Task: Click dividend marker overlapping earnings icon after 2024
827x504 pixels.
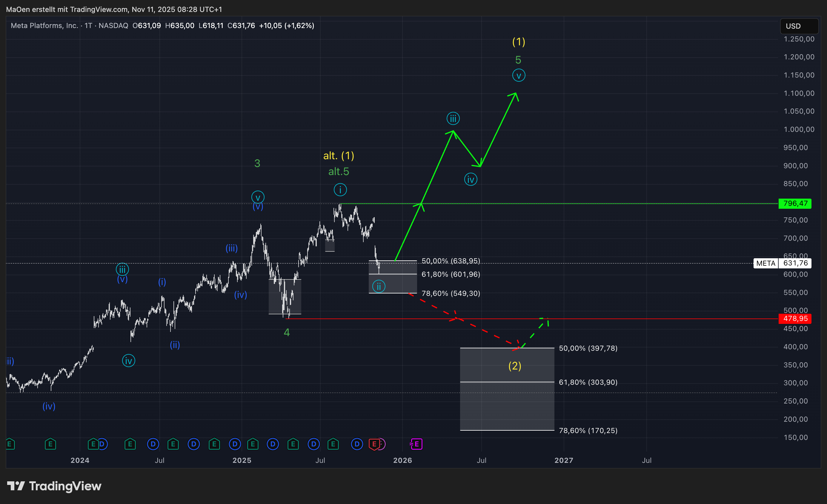Action: point(102,444)
